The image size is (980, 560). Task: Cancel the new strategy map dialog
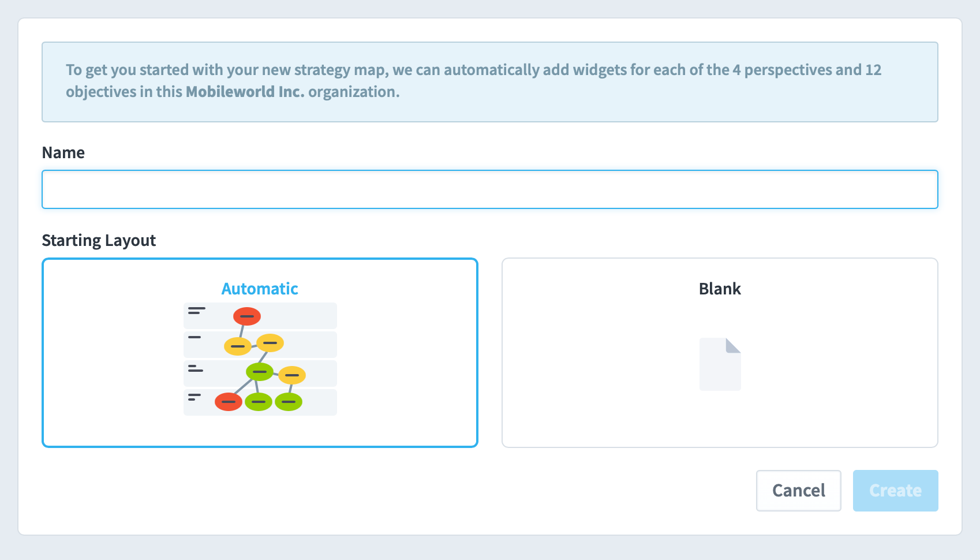pos(799,491)
